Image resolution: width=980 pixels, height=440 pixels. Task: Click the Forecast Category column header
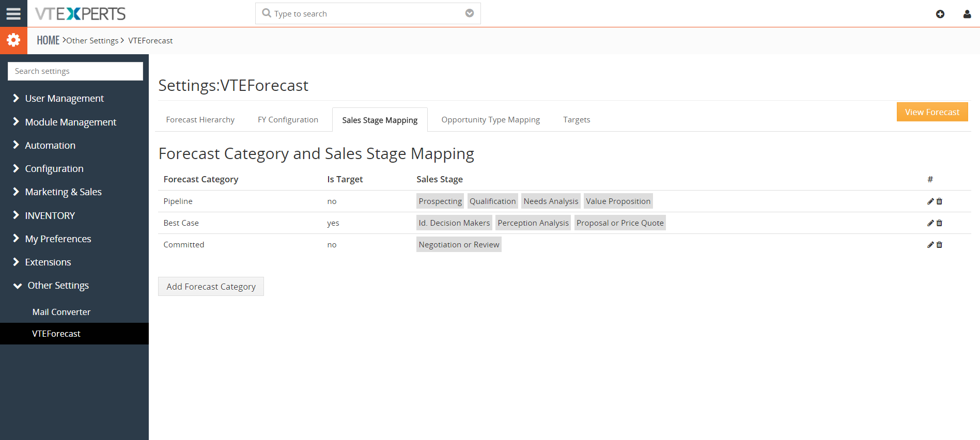[x=200, y=179]
